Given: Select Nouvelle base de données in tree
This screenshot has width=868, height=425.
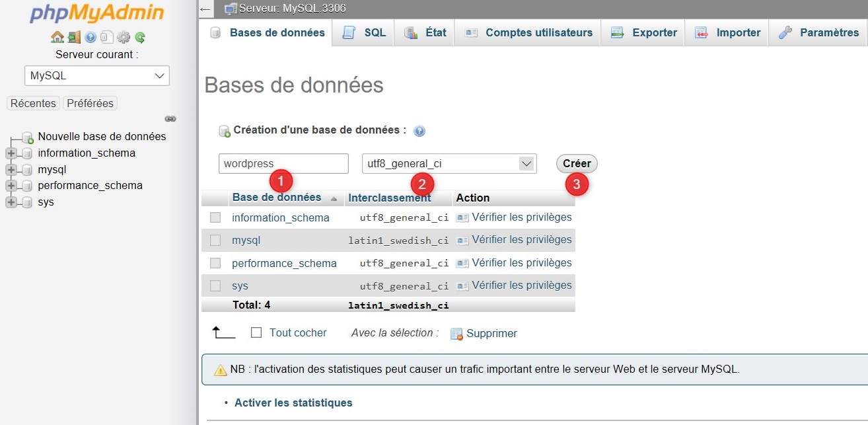Looking at the screenshot, I should click(x=102, y=137).
